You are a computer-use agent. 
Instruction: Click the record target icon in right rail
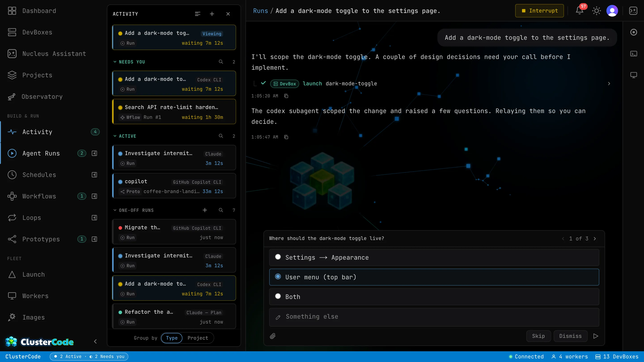(633, 32)
